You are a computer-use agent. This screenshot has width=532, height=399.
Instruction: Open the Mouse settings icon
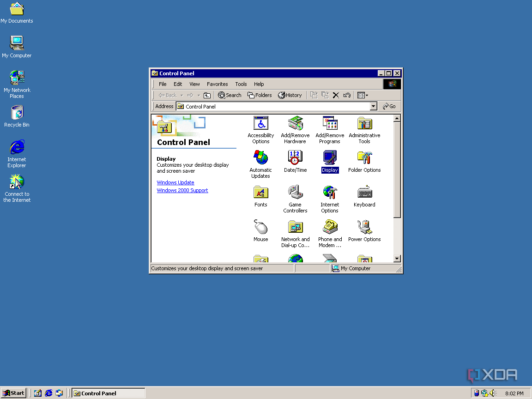coord(260,227)
